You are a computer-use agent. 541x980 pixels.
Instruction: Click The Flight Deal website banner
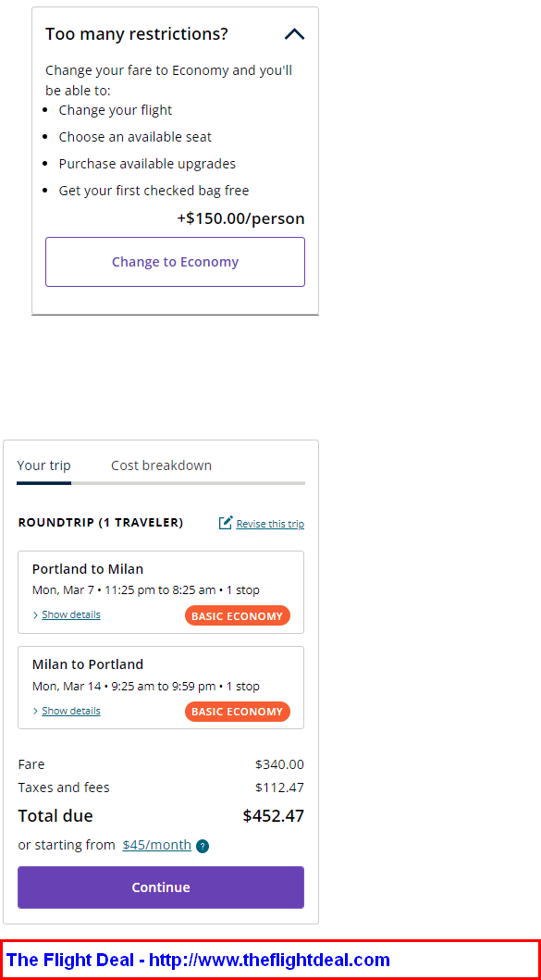click(270, 960)
